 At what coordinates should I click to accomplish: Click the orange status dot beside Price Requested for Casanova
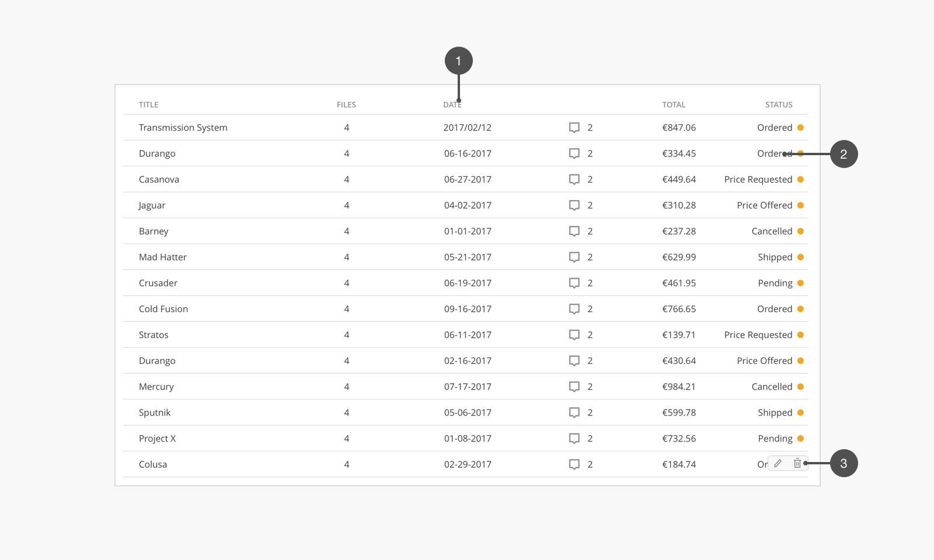pyautogui.click(x=800, y=179)
